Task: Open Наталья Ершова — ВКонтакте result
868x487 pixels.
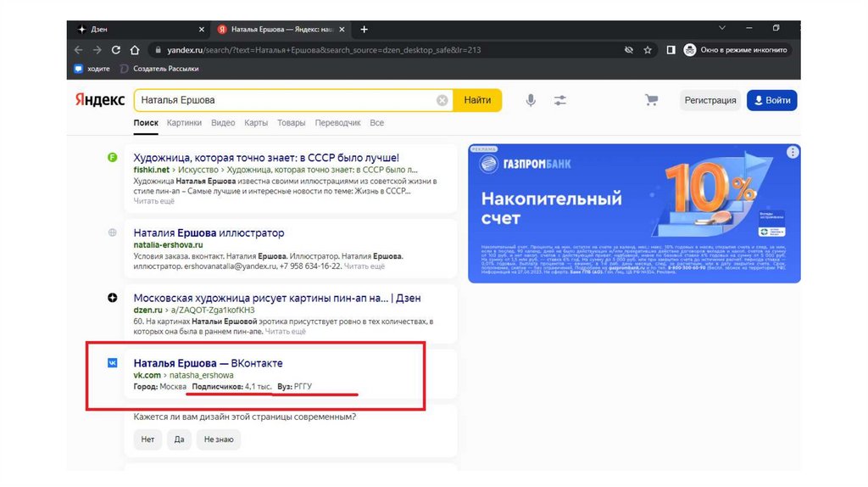Action: (x=209, y=363)
